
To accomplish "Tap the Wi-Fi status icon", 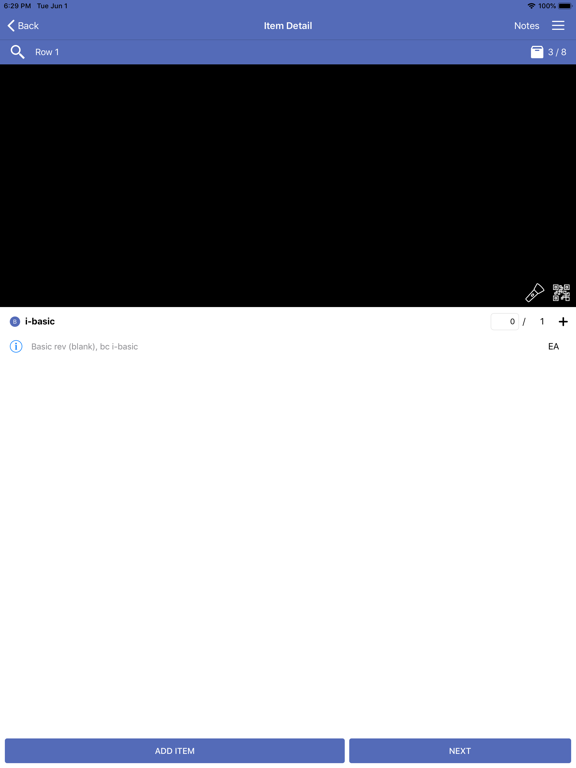I will pyautogui.click(x=531, y=6).
